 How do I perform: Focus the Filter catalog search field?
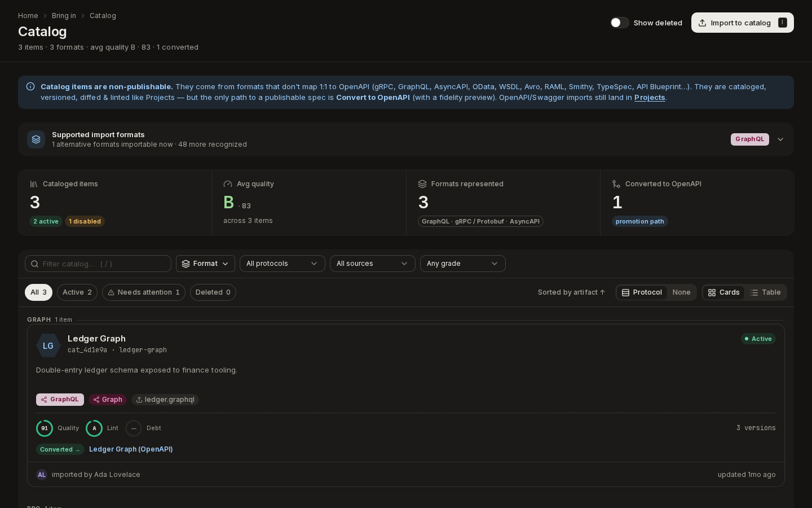click(x=98, y=264)
